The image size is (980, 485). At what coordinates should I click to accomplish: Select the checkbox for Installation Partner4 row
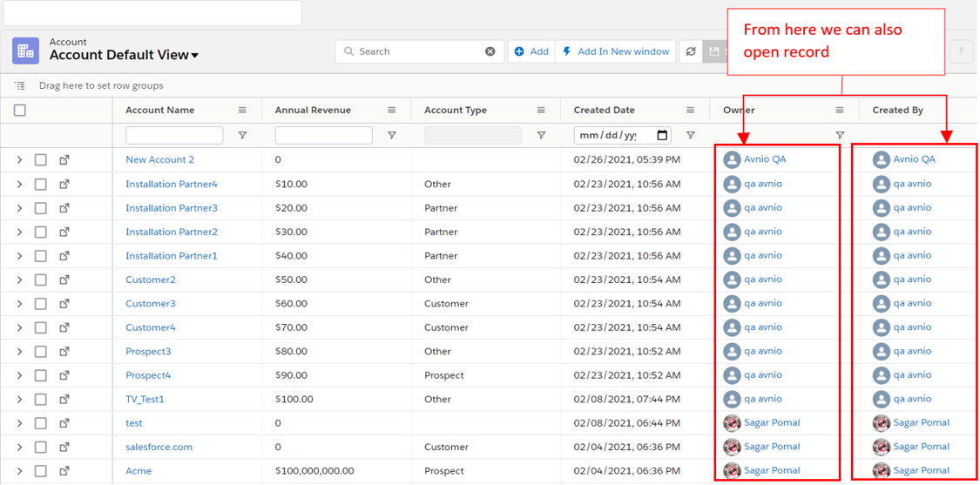(x=41, y=185)
